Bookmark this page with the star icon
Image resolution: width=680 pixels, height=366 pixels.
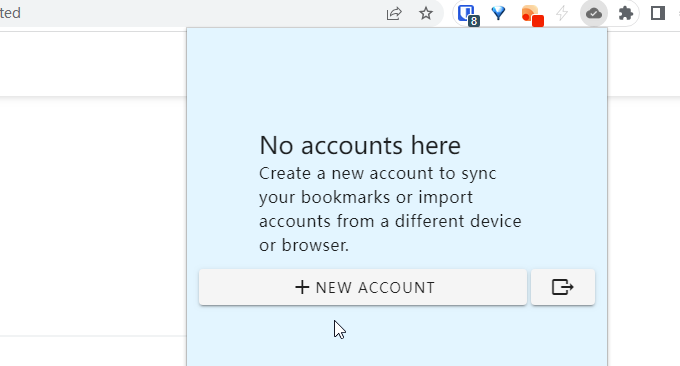pyautogui.click(x=426, y=13)
